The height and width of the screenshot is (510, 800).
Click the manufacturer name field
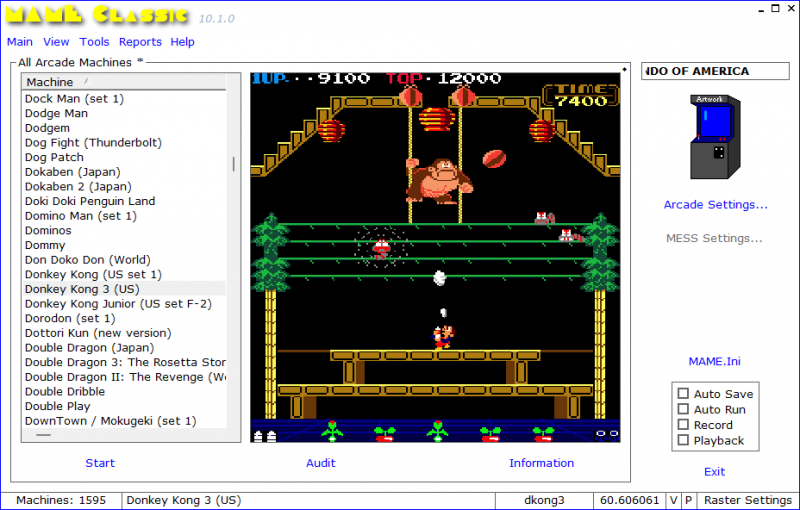click(715, 71)
